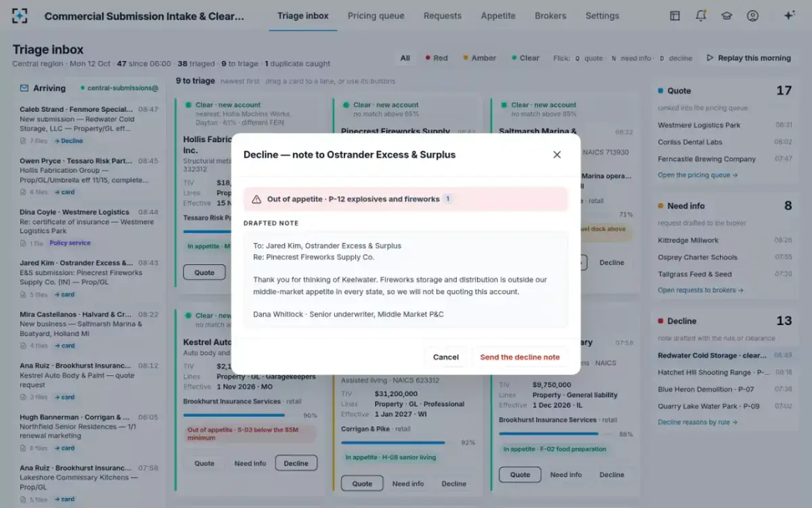Open the layout panel icon
This screenshot has height=508, width=812.
tap(675, 16)
